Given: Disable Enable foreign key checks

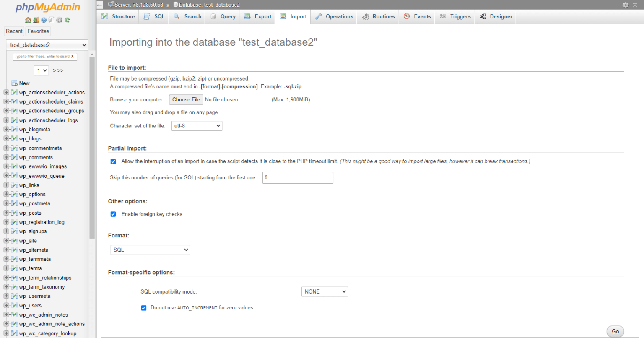Looking at the screenshot, I should pos(113,214).
